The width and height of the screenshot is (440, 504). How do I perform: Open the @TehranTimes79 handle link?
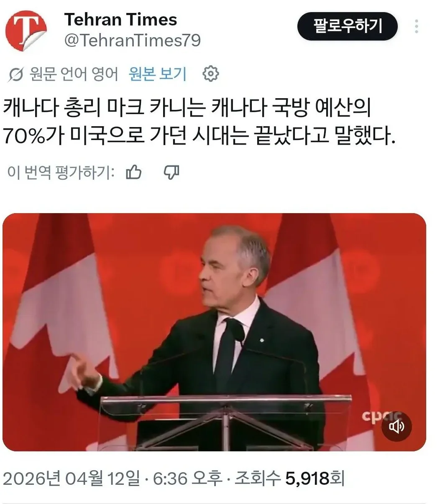(132, 41)
